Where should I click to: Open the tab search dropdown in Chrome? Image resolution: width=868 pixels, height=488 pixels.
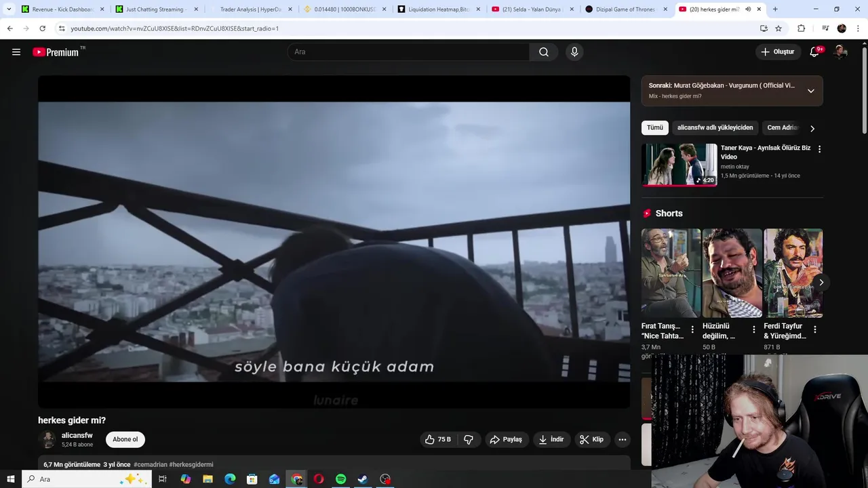click(x=9, y=9)
